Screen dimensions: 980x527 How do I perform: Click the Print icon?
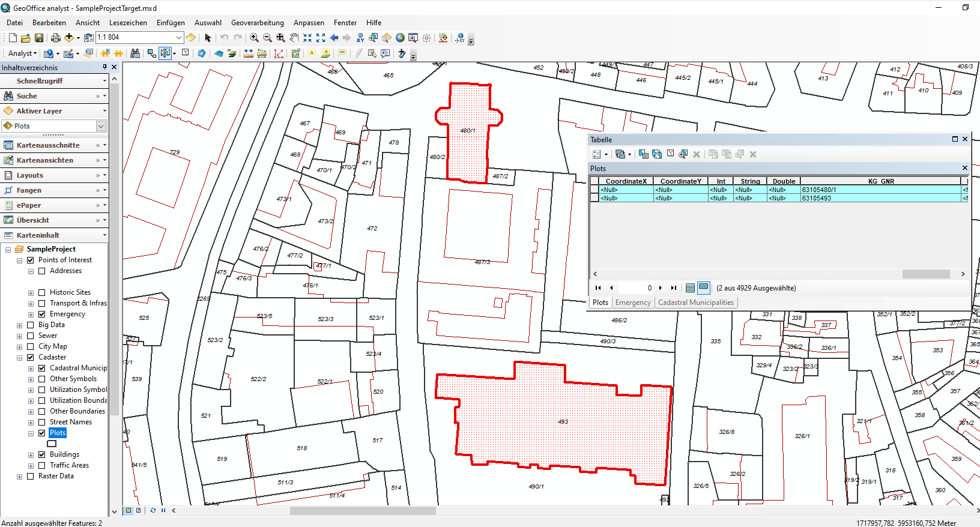coord(55,38)
